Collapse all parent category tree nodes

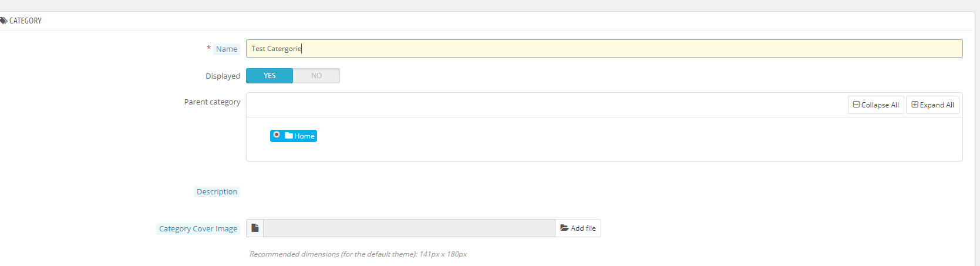(x=875, y=105)
